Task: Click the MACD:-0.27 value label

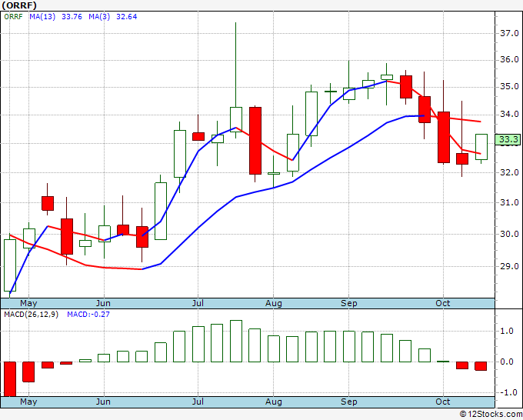Action: (88, 315)
